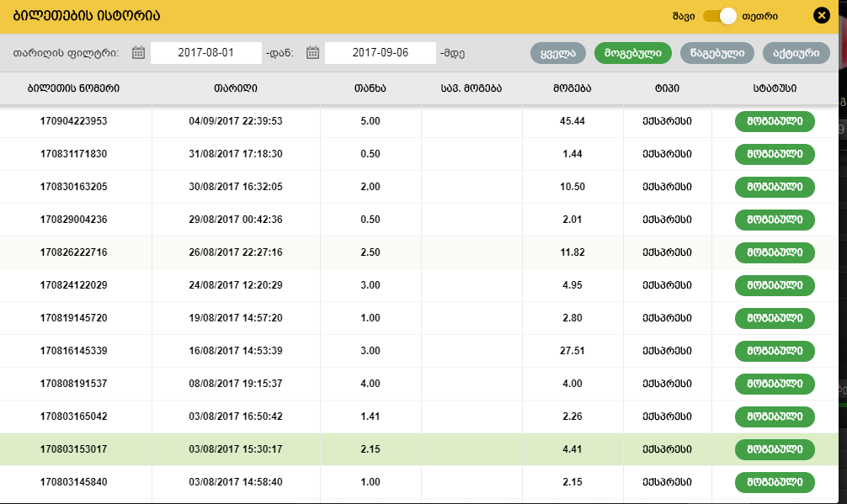The height and width of the screenshot is (504, 847).
Task: Click the end date field 2017-09-06
Action: click(381, 53)
